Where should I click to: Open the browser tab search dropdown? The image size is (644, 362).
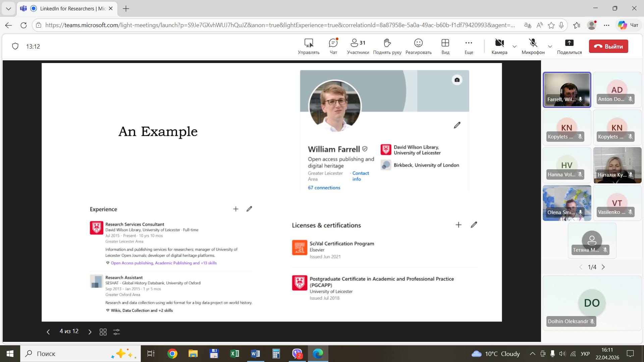pos(8,9)
